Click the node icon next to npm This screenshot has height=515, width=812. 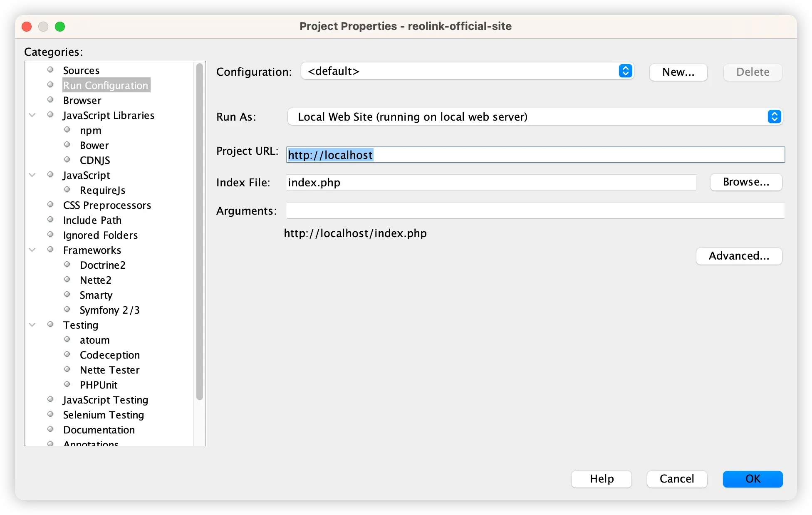(x=67, y=130)
